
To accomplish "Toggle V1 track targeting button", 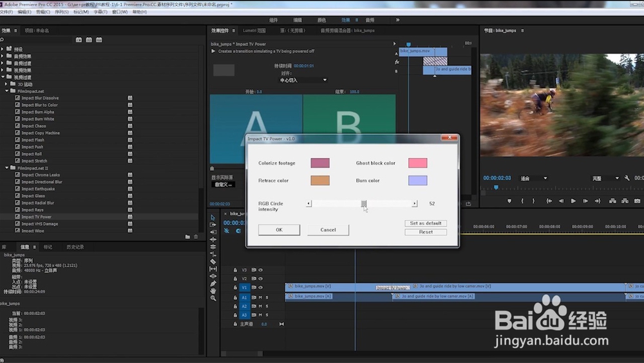I will 244,288.
